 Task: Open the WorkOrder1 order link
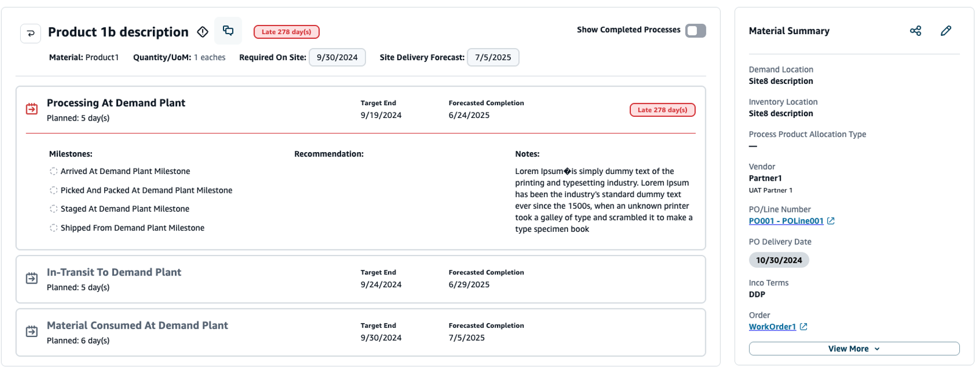point(772,327)
